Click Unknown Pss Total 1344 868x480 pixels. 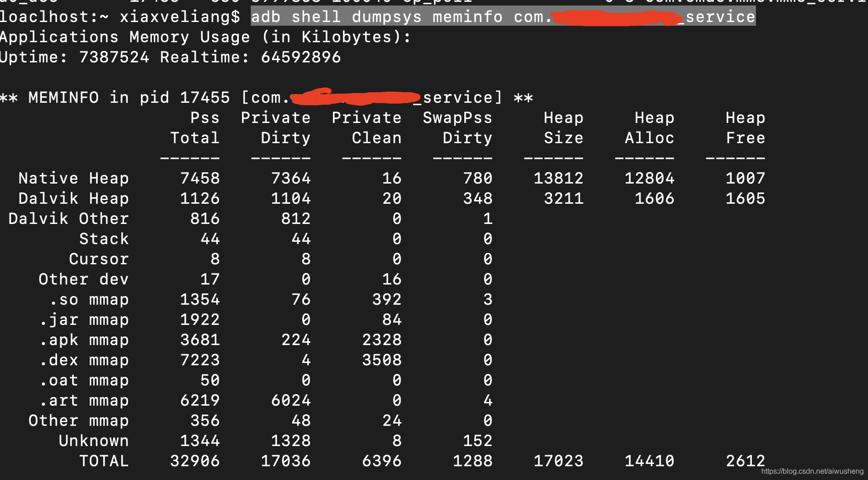(x=200, y=441)
